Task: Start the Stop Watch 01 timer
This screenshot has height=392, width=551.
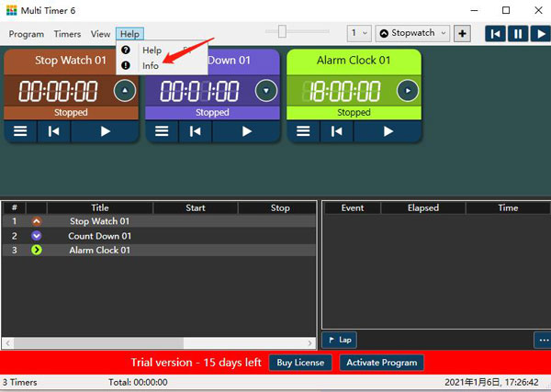Action: [105, 131]
